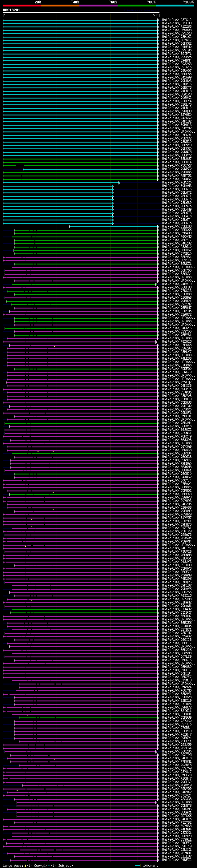This screenshot has width=197, height=868.
Task: Select the UniRef100_A4WFZ2 label
Action: click(177, 860)
